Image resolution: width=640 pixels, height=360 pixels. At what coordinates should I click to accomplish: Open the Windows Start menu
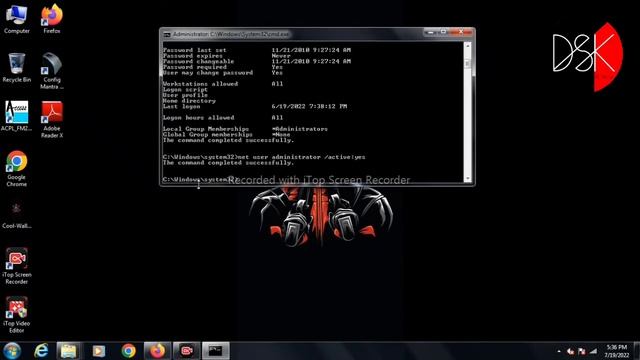pyautogui.click(x=12, y=351)
